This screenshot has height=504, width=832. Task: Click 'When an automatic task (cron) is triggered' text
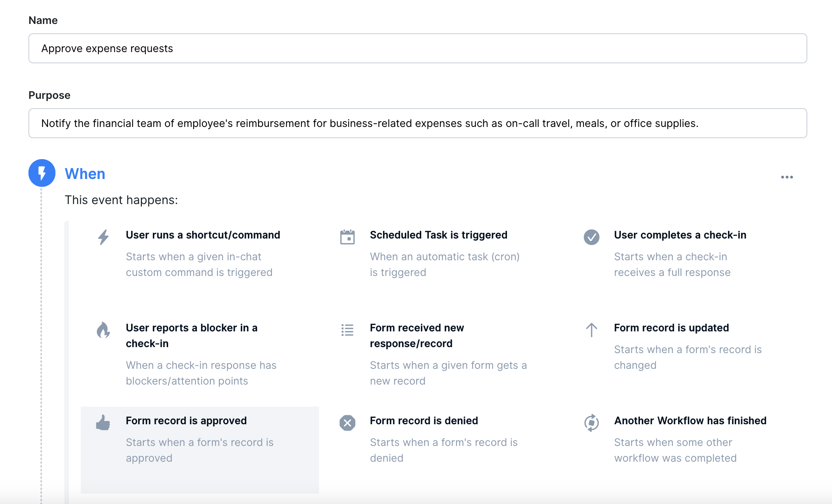point(444,264)
